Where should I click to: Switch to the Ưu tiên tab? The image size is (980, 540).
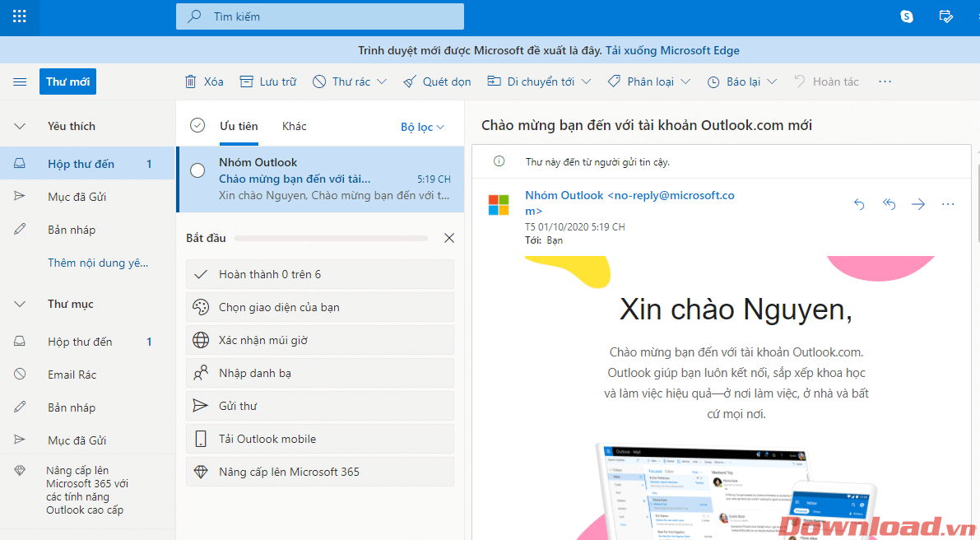239,126
